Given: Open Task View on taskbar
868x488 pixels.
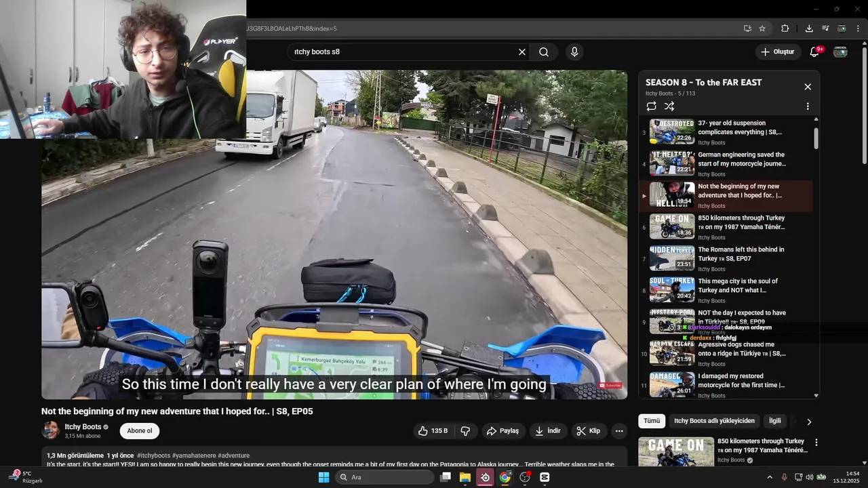Looking at the screenshot, I should (x=446, y=477).
